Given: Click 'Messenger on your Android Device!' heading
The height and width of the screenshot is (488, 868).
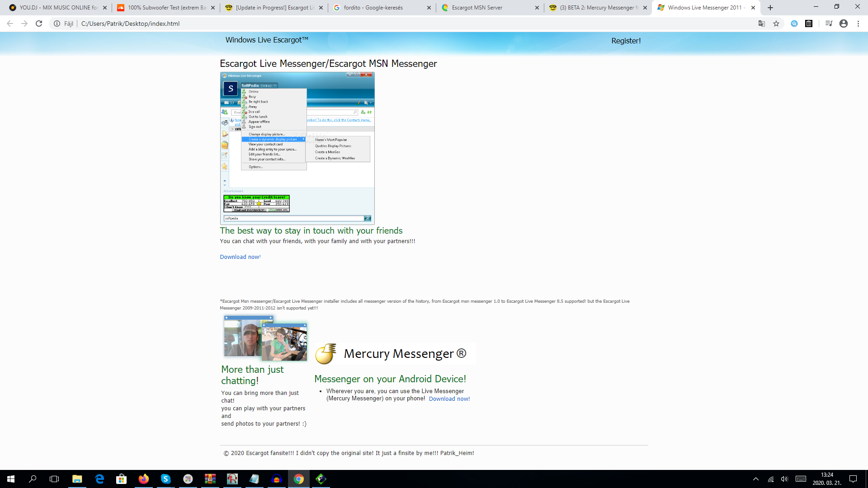Looking at the screenshot, I should coord(390,379).
